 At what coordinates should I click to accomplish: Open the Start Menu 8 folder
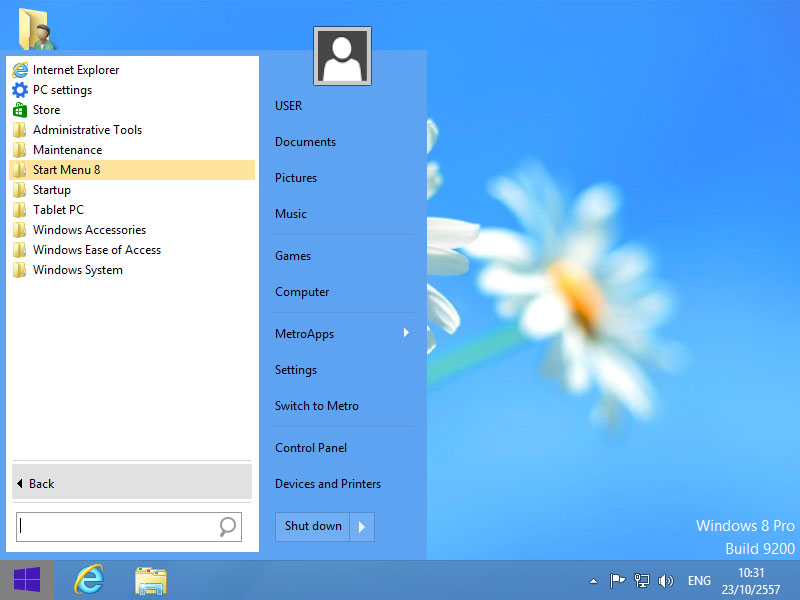[132, 170]
